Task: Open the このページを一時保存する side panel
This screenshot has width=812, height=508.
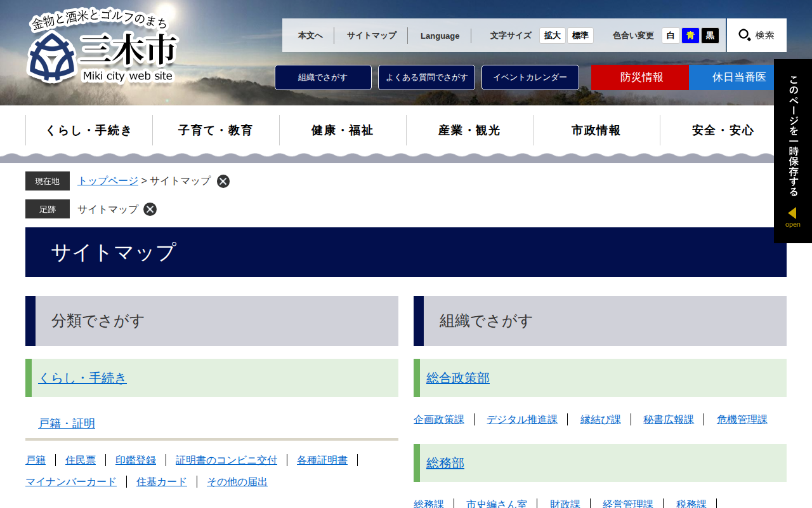Action: [x=793, y=151]
